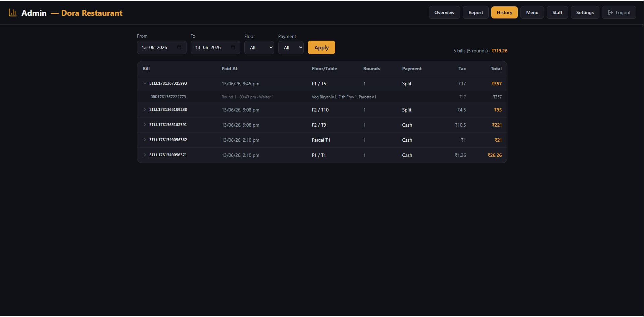
Task: Click the Bill column header
Action: click(146, 69)
